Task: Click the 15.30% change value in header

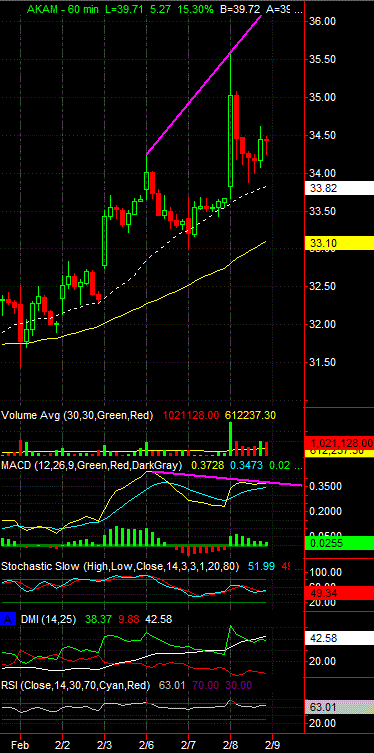Action: click(194, 9)
